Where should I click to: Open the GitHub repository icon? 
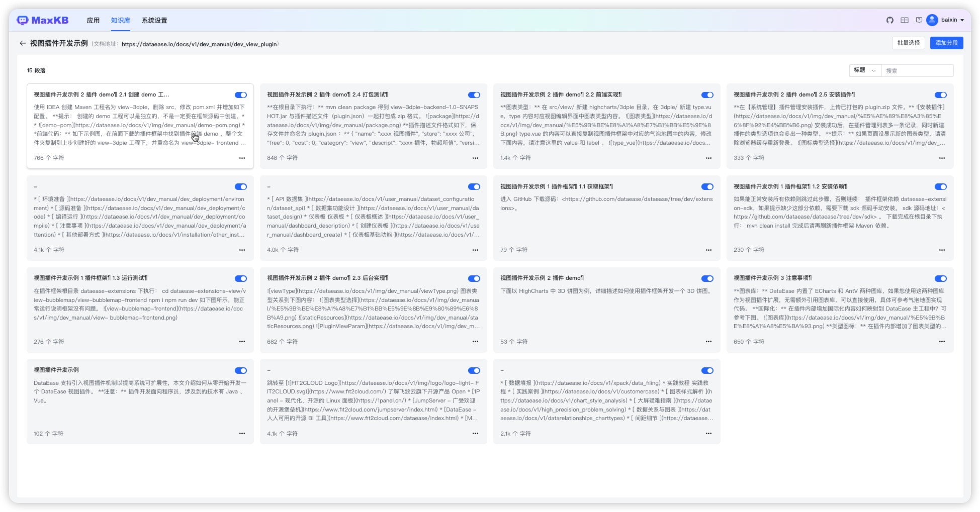tap(890, 21)
